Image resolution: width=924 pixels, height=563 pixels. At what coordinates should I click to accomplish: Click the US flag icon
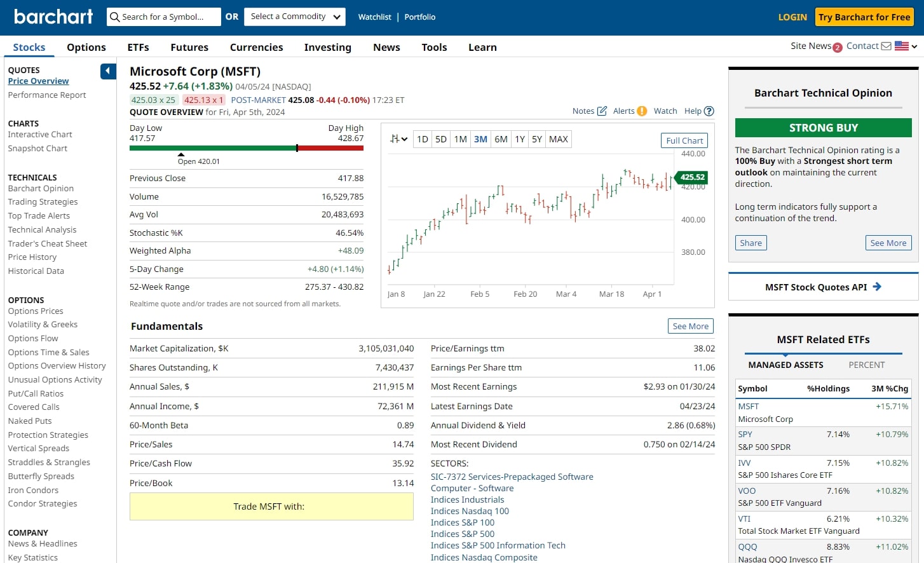point(901,46)
